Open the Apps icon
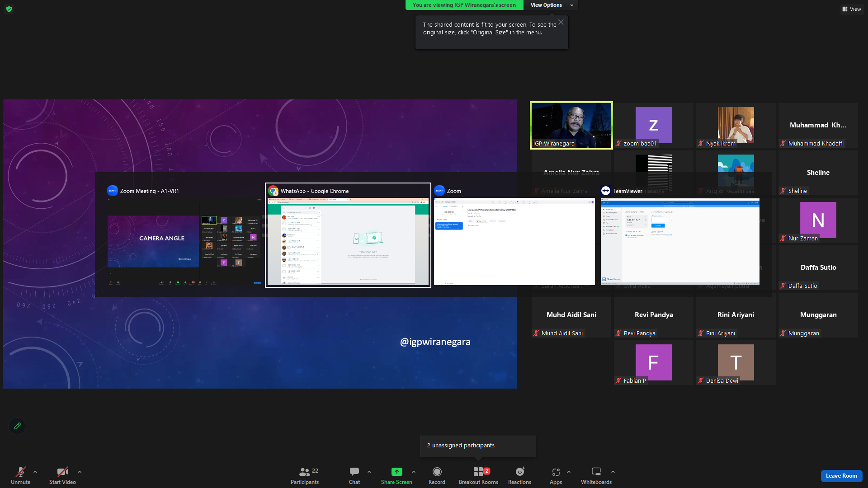Screen dimensions: 868x488 (556, 472)
